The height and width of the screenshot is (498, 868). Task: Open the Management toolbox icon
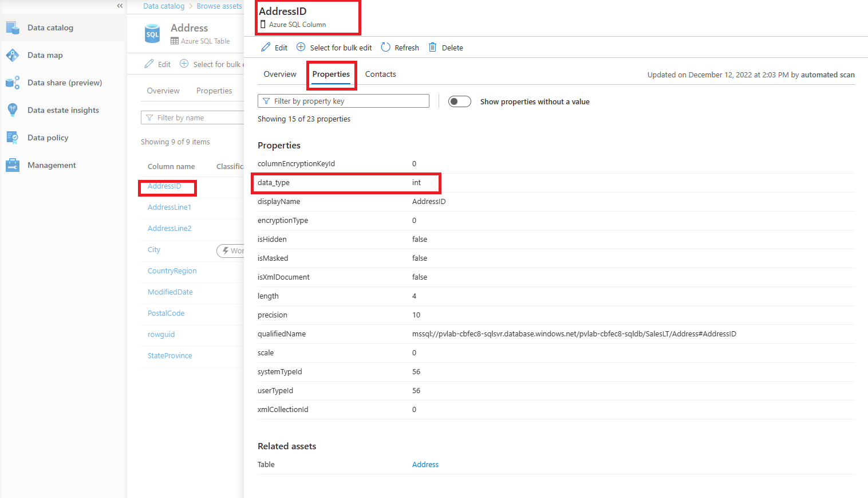coord(13,165)
